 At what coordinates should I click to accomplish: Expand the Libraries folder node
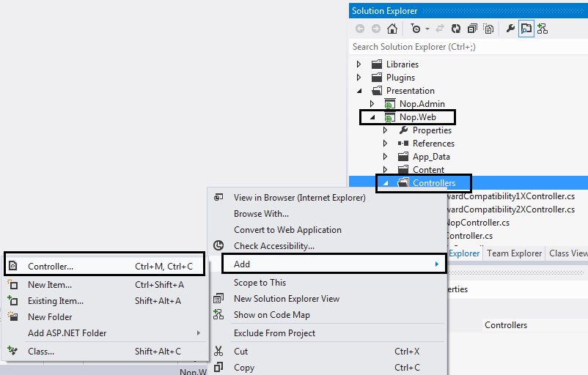359,64
